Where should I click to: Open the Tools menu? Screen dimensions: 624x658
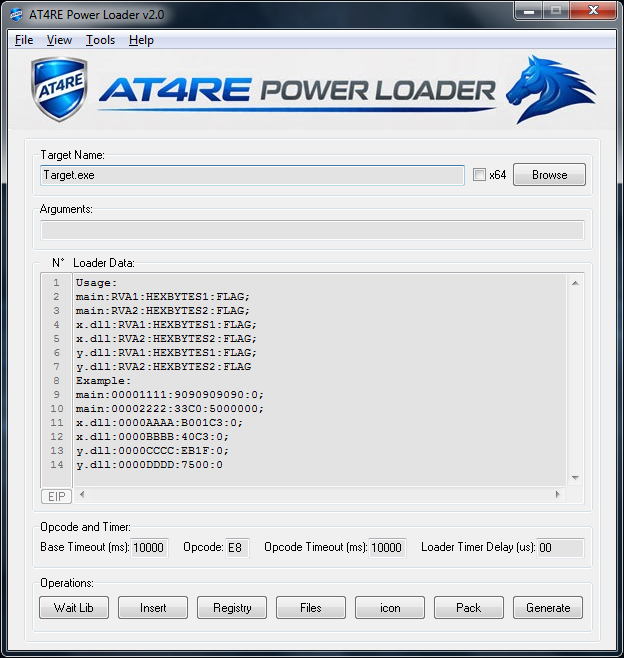pos(100,40)
